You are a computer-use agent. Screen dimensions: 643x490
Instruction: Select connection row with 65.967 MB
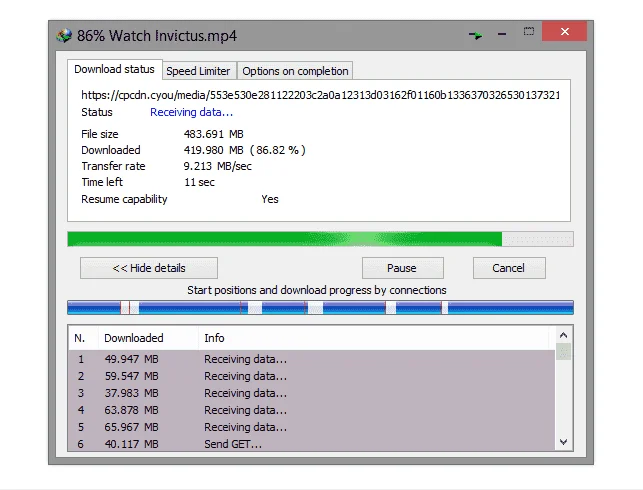312,427
